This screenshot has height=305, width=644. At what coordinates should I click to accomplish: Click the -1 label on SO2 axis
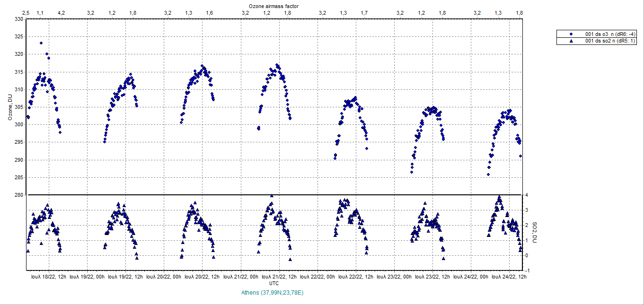[526, 270]
